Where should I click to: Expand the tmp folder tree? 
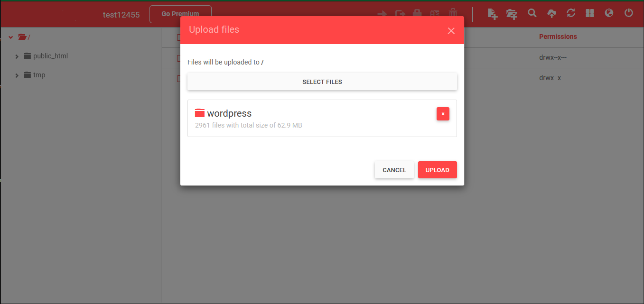click(17, 75)
